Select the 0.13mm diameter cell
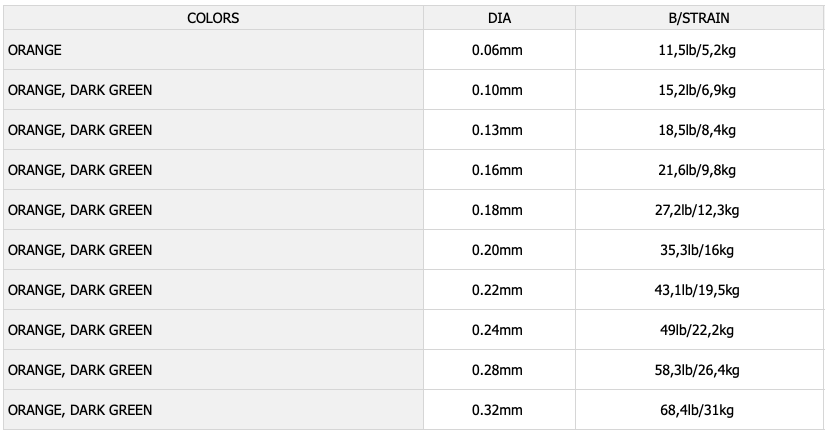Screen dimensions: 825x432 499,130
